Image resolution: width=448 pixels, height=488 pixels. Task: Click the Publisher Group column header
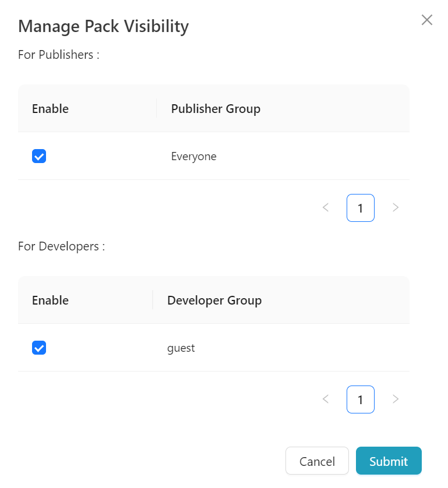(x=216, y=109)
